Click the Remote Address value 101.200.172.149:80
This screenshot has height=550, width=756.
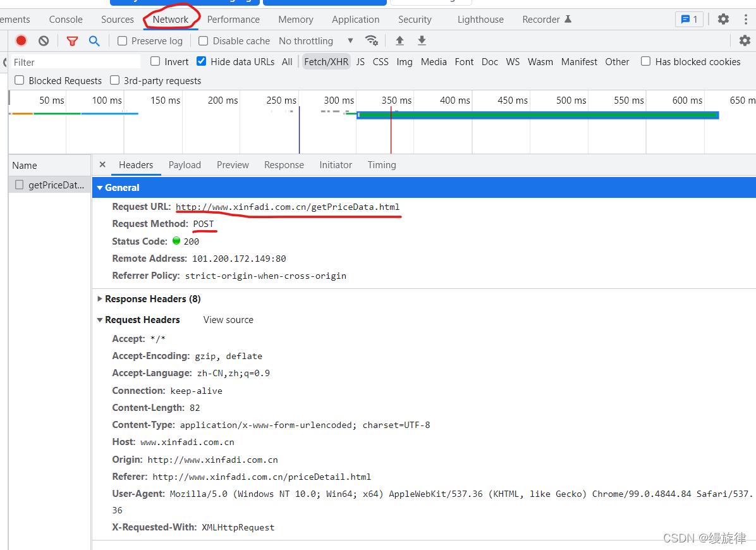point(239,259)
